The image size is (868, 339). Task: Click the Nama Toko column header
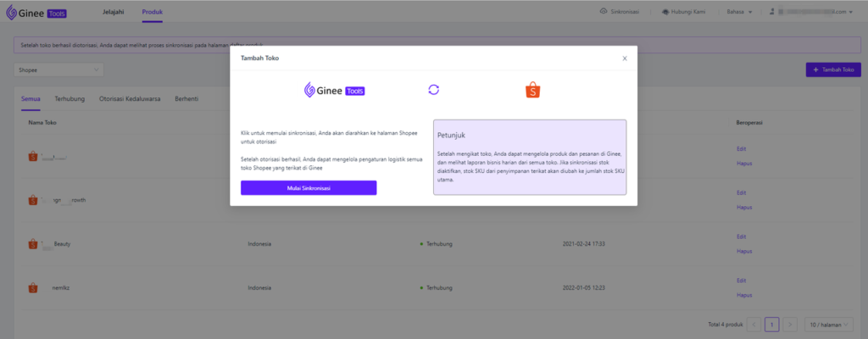click(42, 122)
